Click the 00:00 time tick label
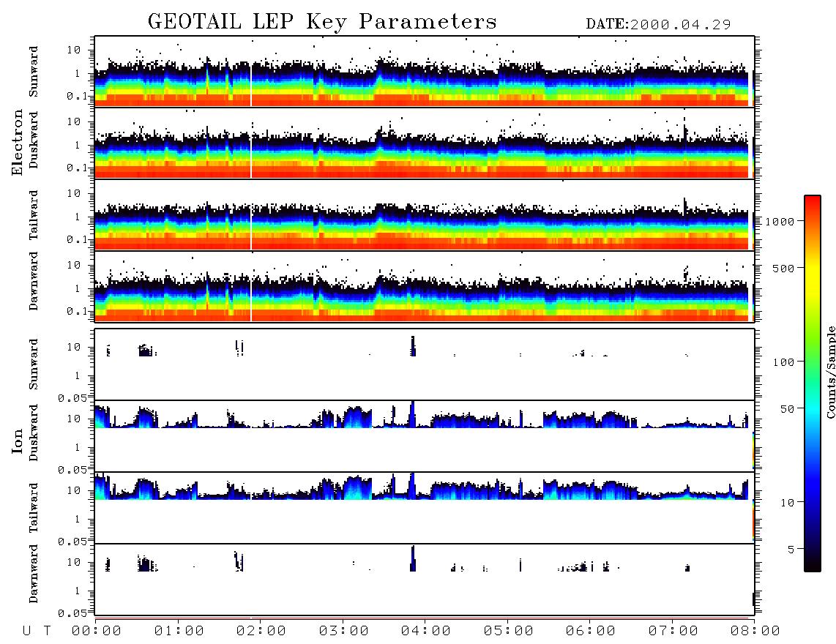This screenshot has width=836, height=644. (97, 631)
